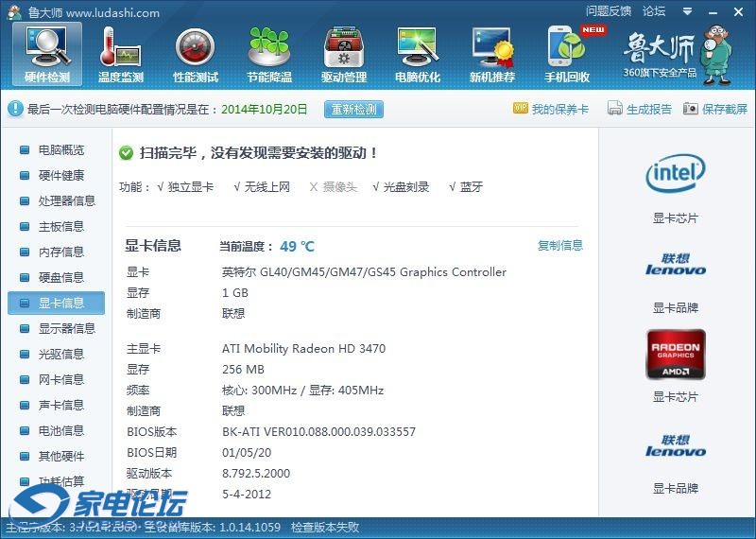This screenshot has width=756, height=539.
Task: Click the Intel chip logo
Action: (675, 173)
